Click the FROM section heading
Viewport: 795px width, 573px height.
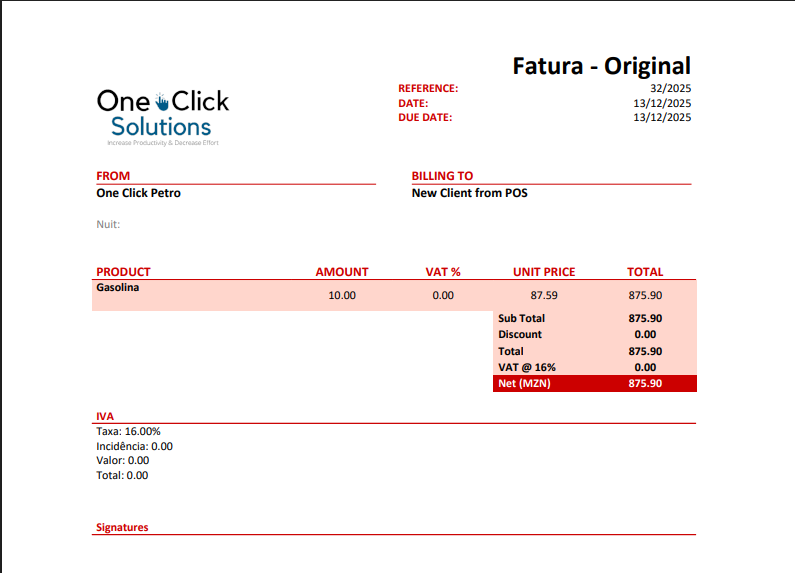[113, 176]
